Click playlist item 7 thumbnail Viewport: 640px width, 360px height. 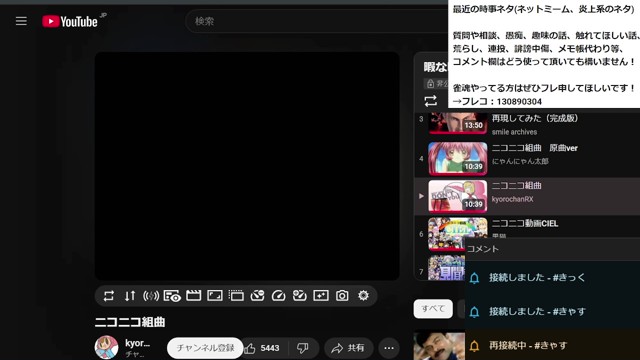pos(447,268)
